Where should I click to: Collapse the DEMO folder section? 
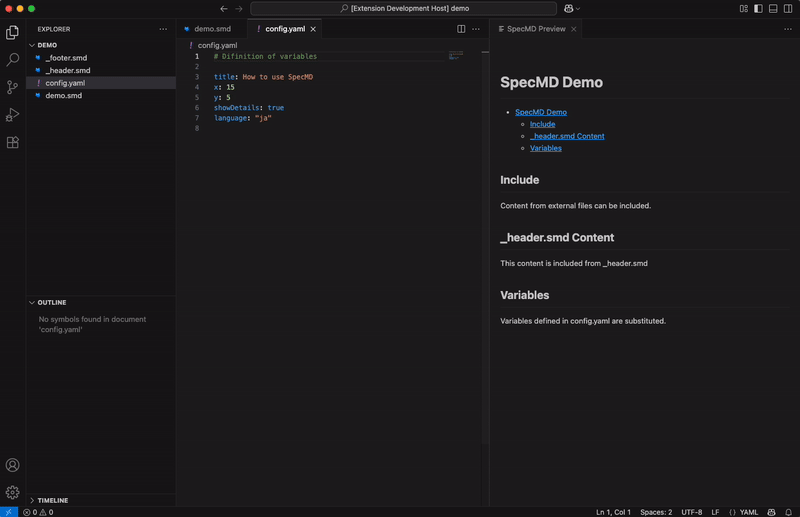[x=47, y=45]
